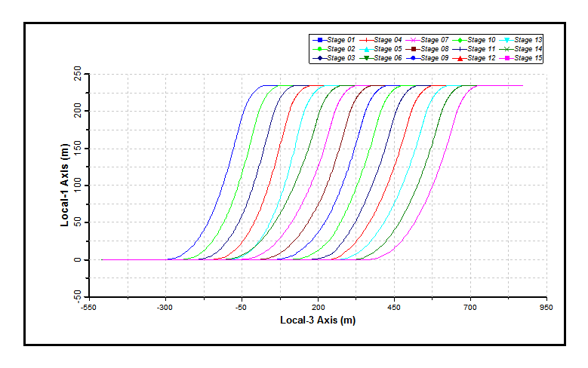
Task: Click the 950 tick label on horizontal axis
Action: 546,308
